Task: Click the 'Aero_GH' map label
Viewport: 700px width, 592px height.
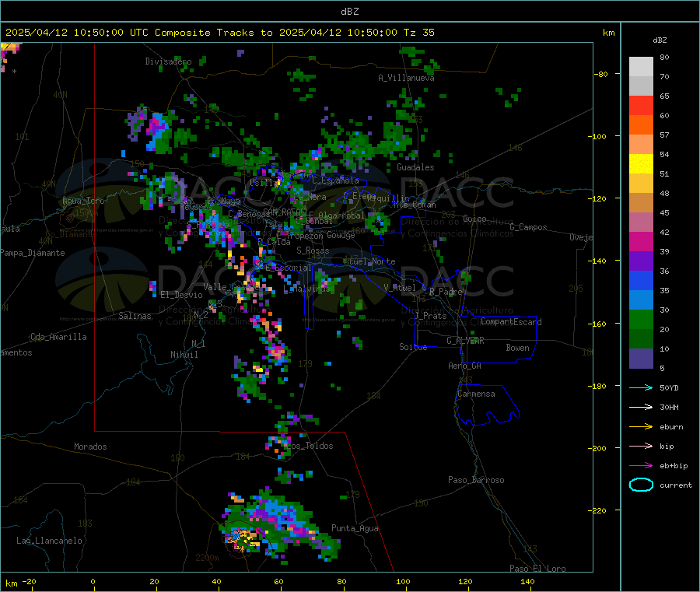Action: 464,366
